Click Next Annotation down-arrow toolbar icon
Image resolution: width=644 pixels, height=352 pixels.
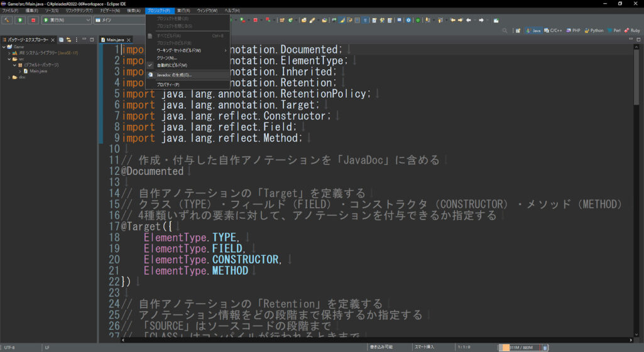[428, 20]
